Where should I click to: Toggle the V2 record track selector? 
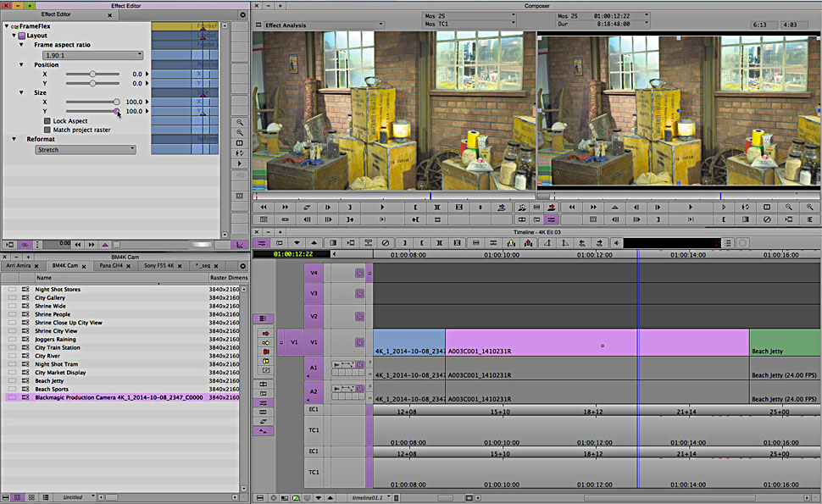pos(314,316)
